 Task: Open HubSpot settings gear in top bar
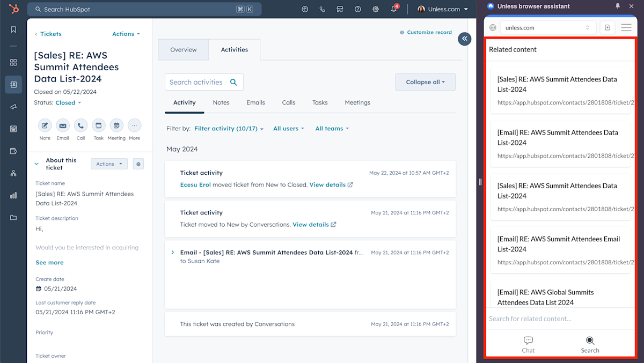click(x=376, y=9)
